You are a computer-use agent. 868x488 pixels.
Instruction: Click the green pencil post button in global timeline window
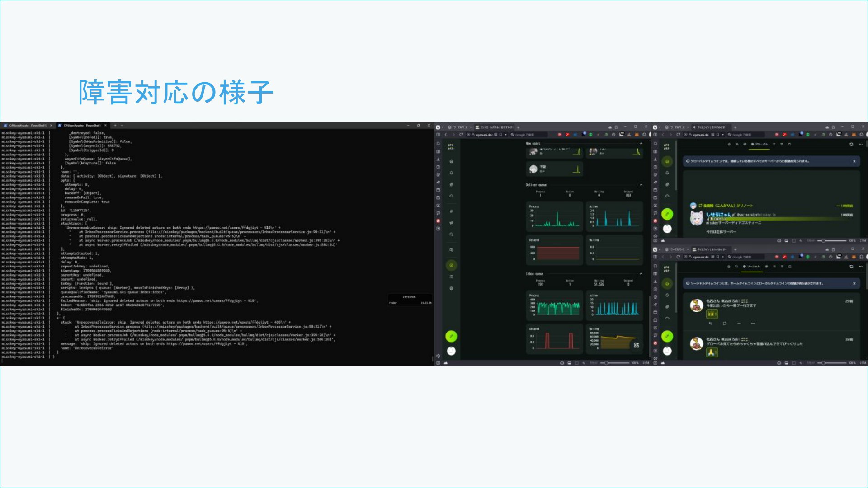click(x=667, y=214)
